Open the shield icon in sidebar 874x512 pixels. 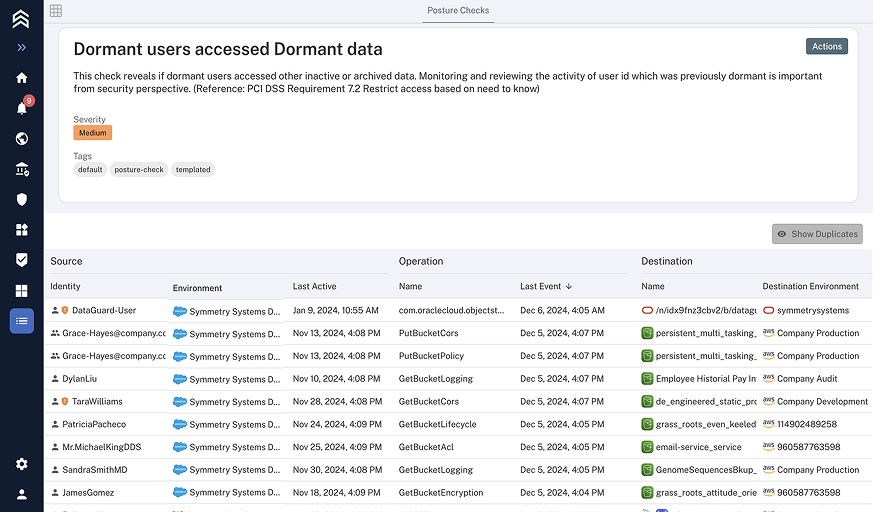[21, 200]
